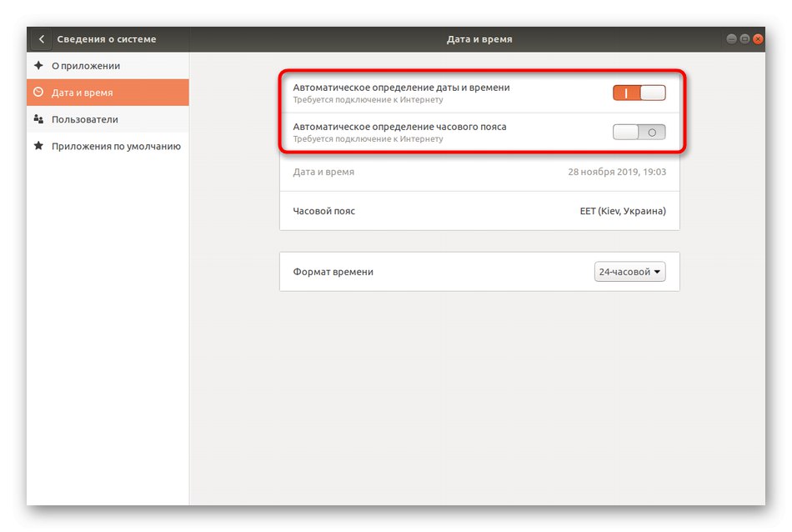
Task: Select Дата и время in the sidebar
Action: pyautogui.click(x=108, y=93)
